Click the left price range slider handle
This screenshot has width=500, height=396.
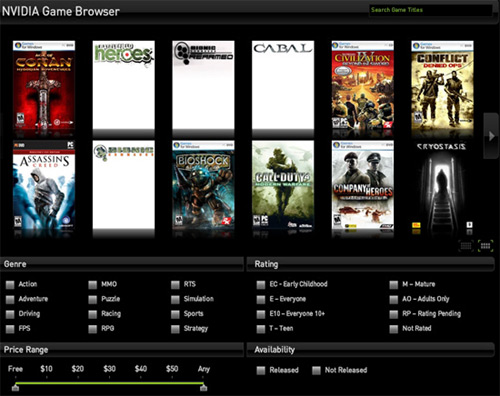pyautogui.click(x=15, y=388)
